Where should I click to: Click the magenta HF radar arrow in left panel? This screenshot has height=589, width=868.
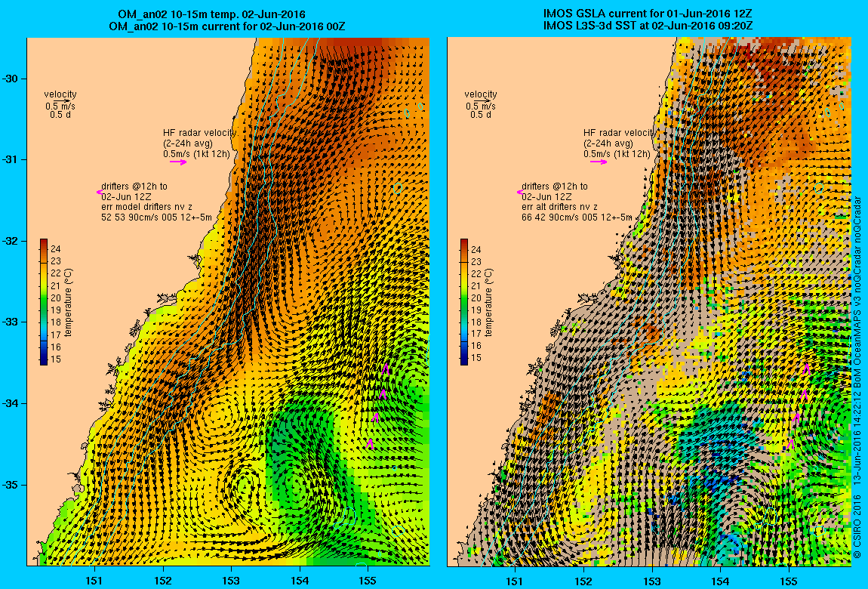pos(178,162)
